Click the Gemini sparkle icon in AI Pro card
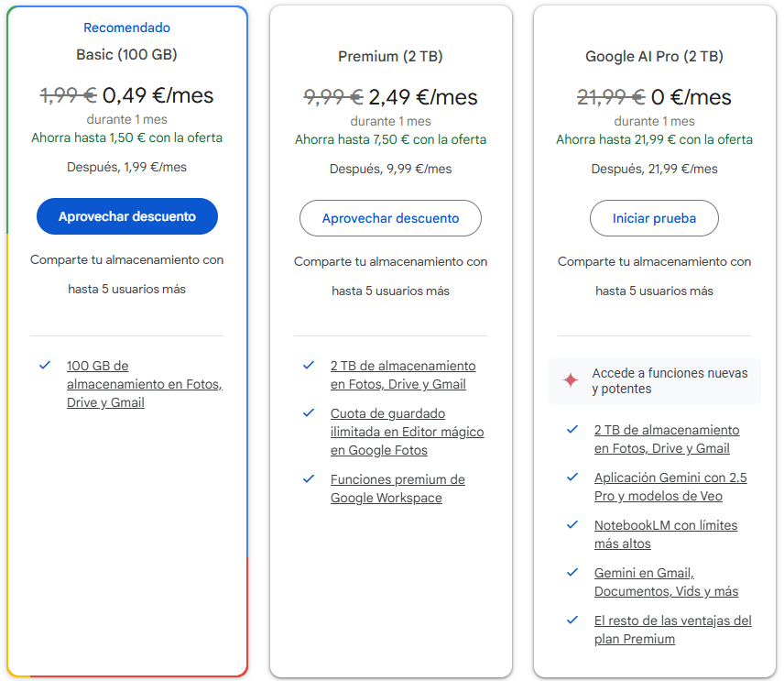 570,380
